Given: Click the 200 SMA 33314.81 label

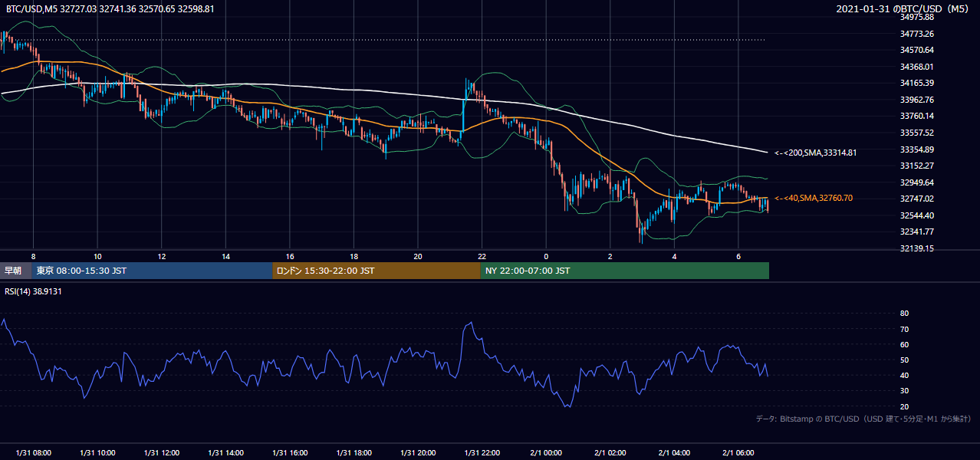Looking at the screenshot, I should click(815, 153).
